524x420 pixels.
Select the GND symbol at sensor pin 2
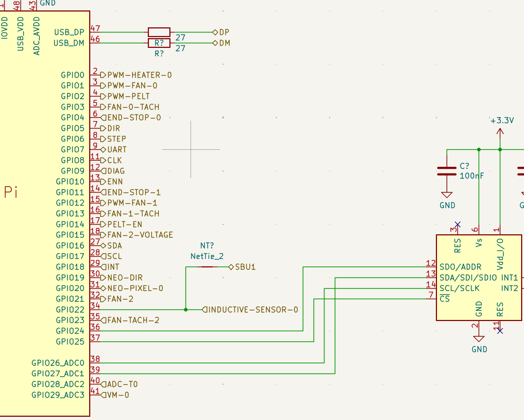479,339
